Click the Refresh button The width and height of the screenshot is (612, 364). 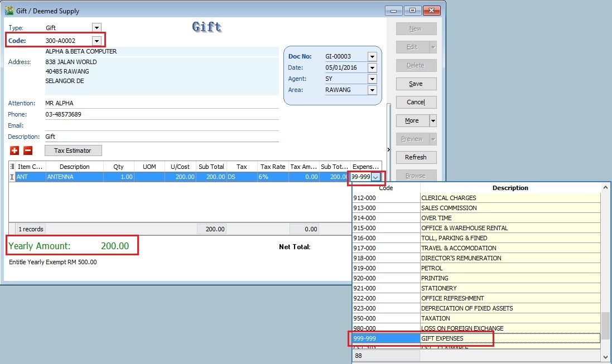[416, 157]
